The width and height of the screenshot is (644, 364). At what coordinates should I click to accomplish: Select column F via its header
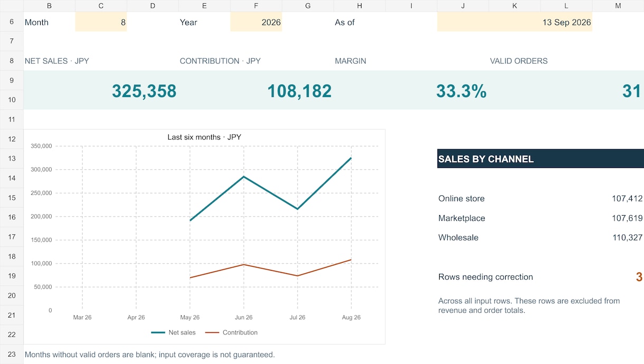tap(256, 6)
